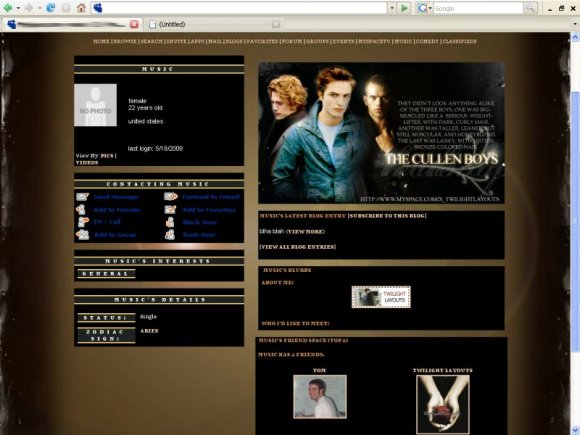Click the Add to Favorites link

[209, 210]
